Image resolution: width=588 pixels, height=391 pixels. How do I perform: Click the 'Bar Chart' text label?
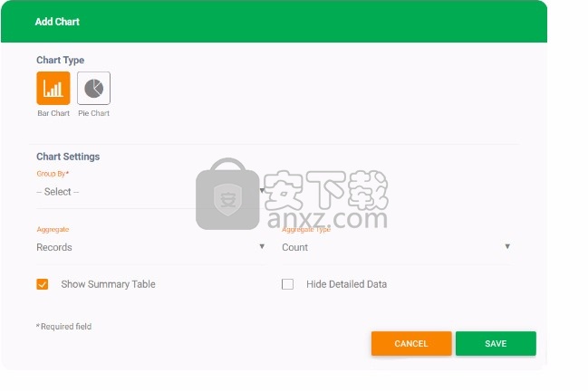(x=53, y=113)
